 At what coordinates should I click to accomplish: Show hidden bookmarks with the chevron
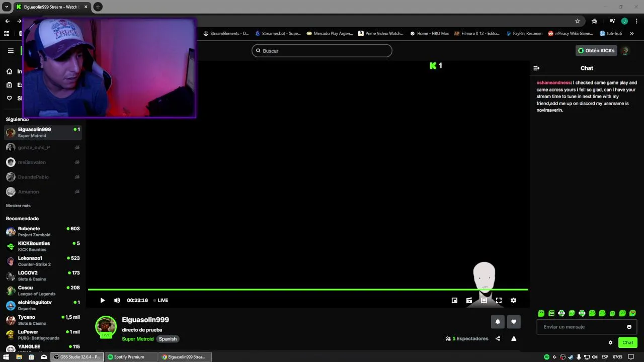(632, 34)
